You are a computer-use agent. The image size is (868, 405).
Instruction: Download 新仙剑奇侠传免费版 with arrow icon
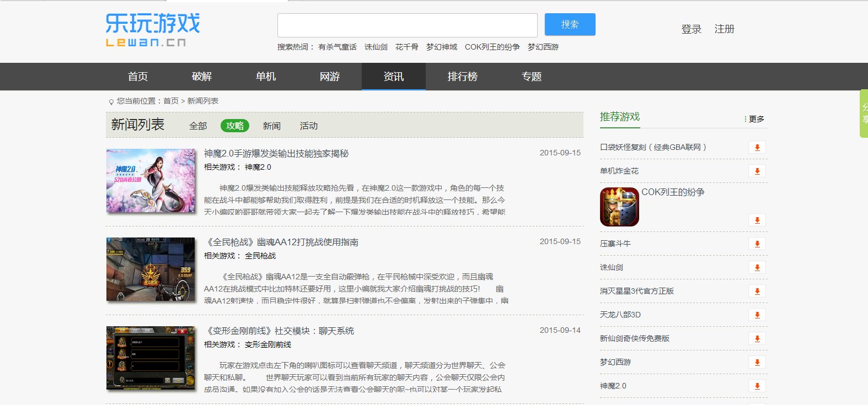(757, 338)
